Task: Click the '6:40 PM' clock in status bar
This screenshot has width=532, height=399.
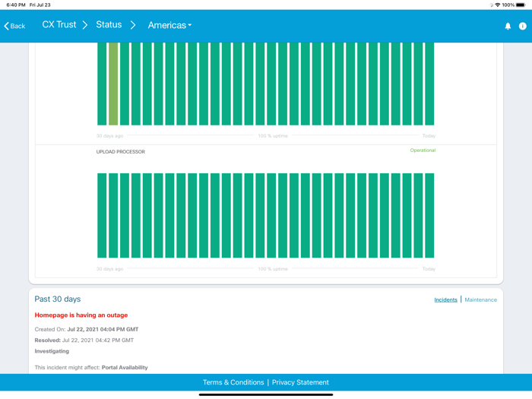Action: click(16, 5)
